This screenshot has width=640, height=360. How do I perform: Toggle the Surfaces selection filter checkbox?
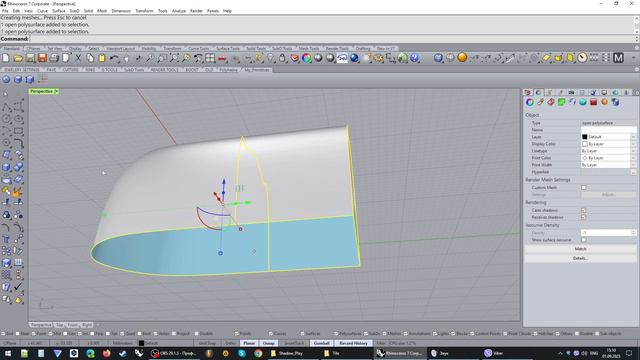point(302,333)
